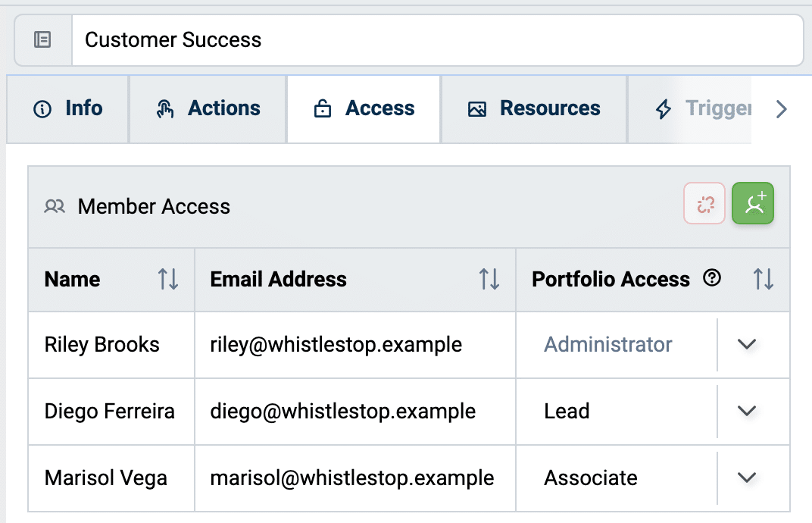812x523 pixels.
Task: Click the green add member button
Action: [753, 203]
